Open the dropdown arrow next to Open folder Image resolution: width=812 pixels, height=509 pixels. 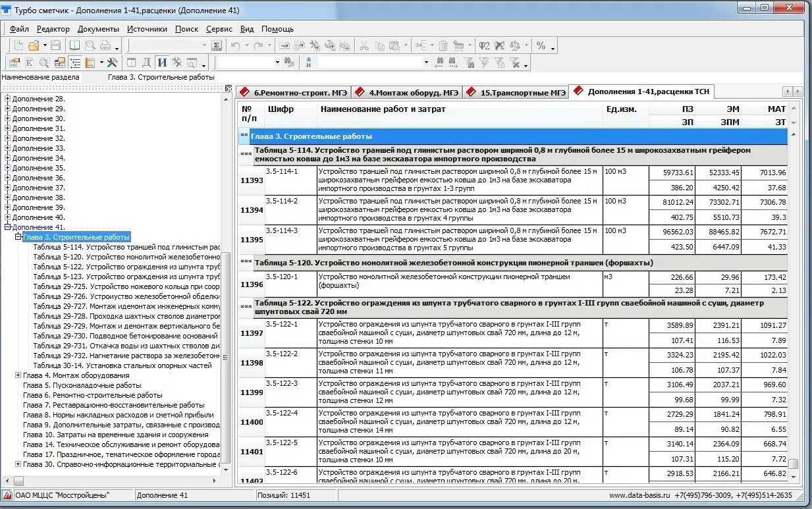(45, 45)
